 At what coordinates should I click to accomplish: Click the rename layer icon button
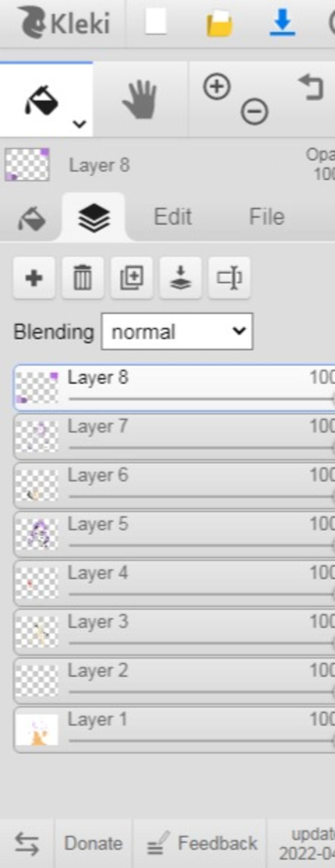pos(229,278)
